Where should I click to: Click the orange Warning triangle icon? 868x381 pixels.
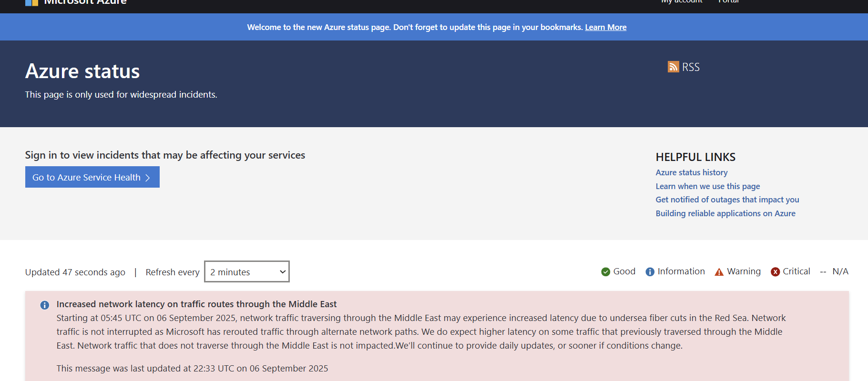pyautogui.click(x=719, y=272)
